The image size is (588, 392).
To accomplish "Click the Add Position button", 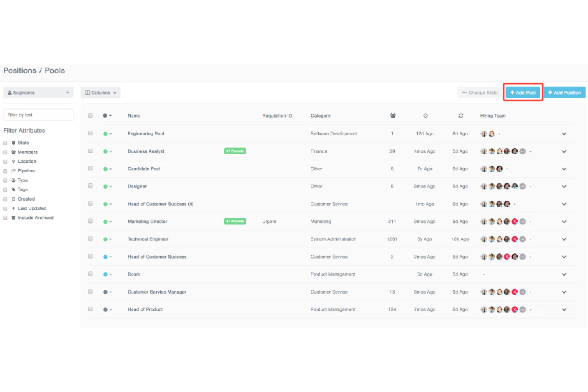I will tap(564, 93).
